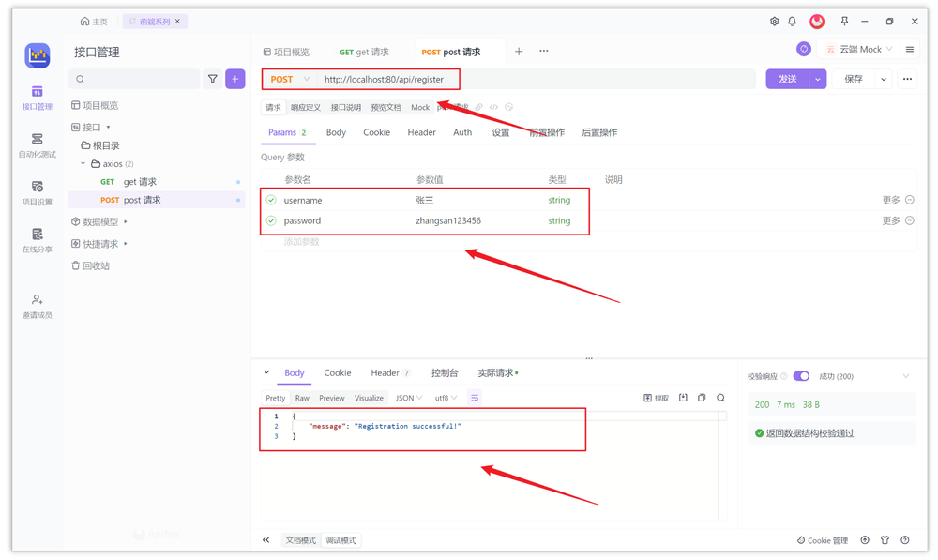Open the utf8 encoding dropdown

pyautogui.click(x=446, y=398)
